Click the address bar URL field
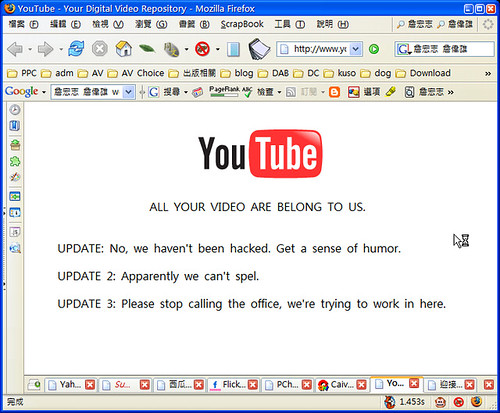Image resolution: width=500 pixels, height=413 pixels. pos(314,49)
